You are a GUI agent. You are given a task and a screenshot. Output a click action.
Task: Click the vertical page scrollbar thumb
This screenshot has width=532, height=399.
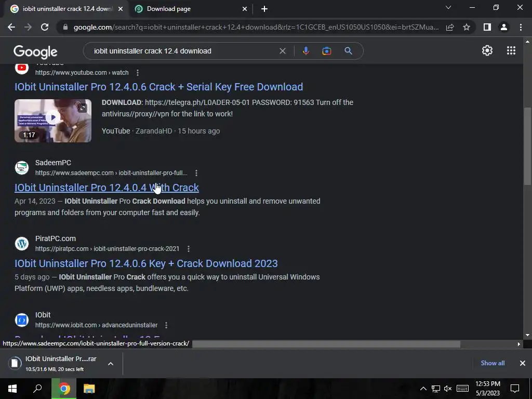point(527,147)
